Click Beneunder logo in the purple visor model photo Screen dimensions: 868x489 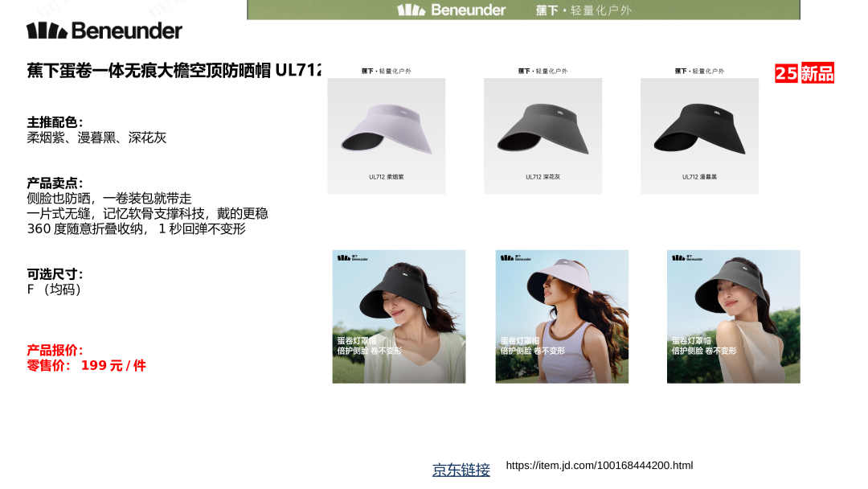(516, 257)
